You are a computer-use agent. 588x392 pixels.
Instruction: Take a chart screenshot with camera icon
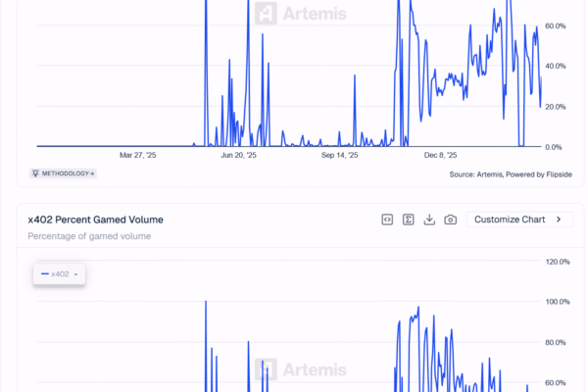click(450, 220)
